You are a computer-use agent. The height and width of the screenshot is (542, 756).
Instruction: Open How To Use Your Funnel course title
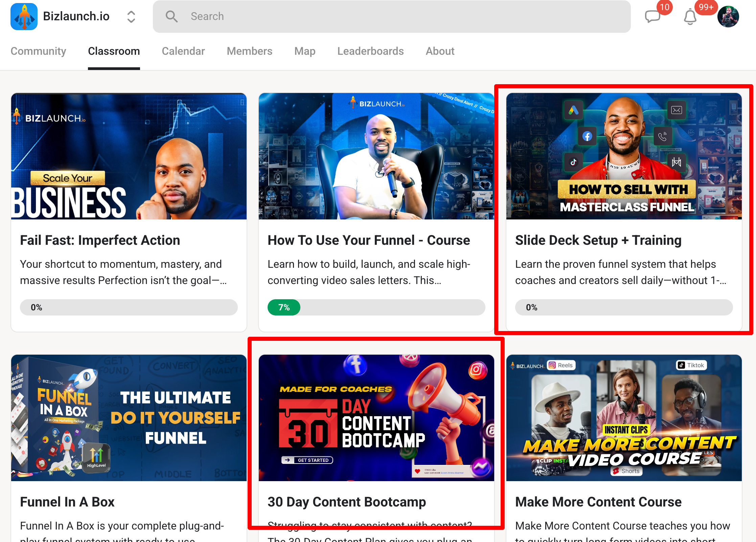[369, 240]
